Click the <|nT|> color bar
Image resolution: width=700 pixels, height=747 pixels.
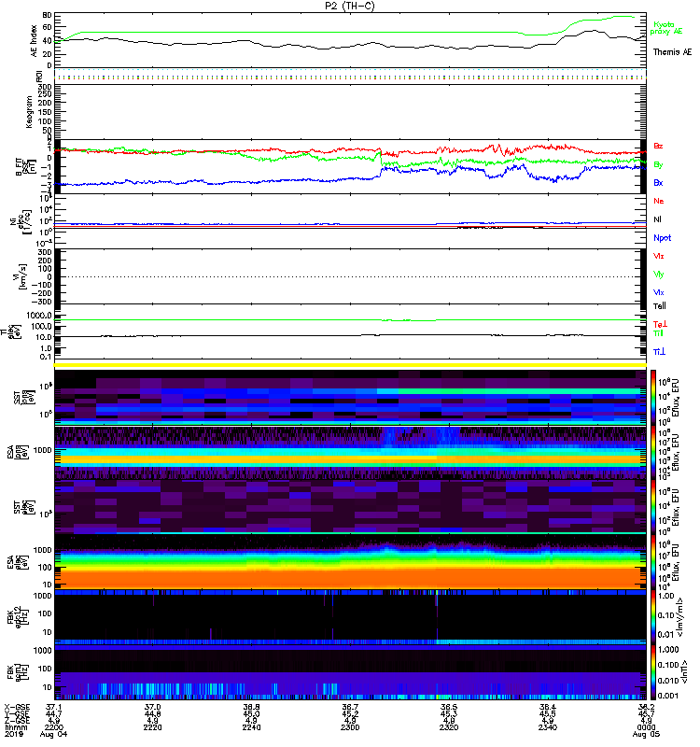(653, 672)
